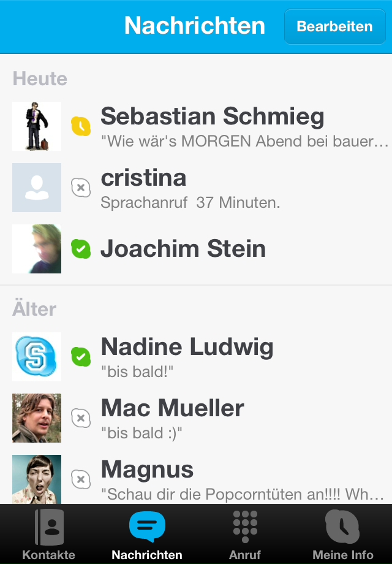Tap Sebastian Schmieg's yellow away status icon

pyautogui.click(x=81, y=126)
